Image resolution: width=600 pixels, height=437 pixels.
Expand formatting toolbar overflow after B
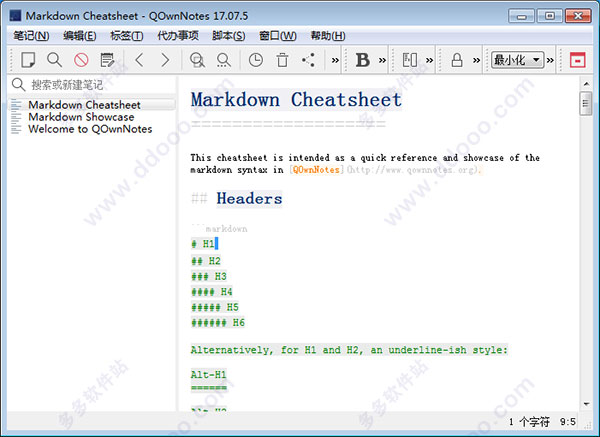[382, 60]
